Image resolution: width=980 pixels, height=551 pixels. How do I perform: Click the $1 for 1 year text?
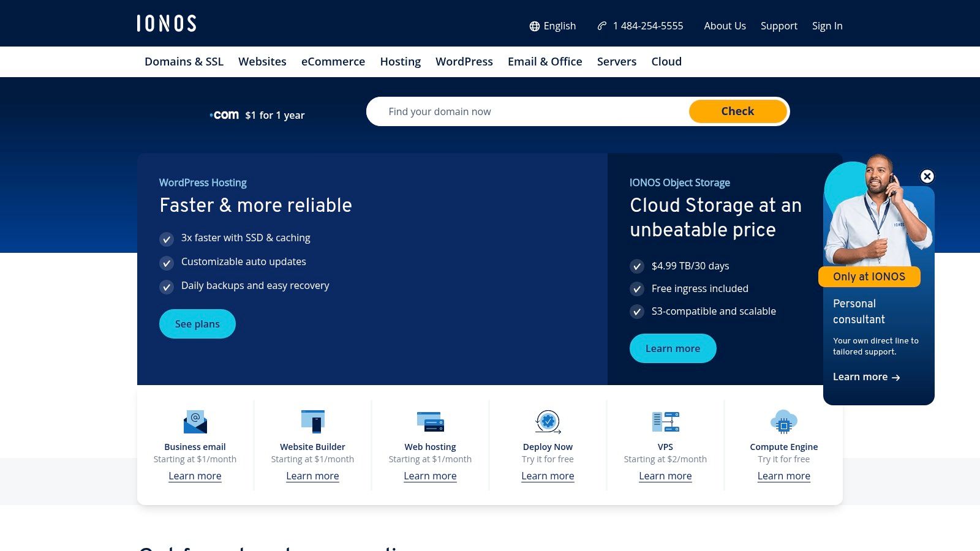pyautogui.click(x=274, y=115)
